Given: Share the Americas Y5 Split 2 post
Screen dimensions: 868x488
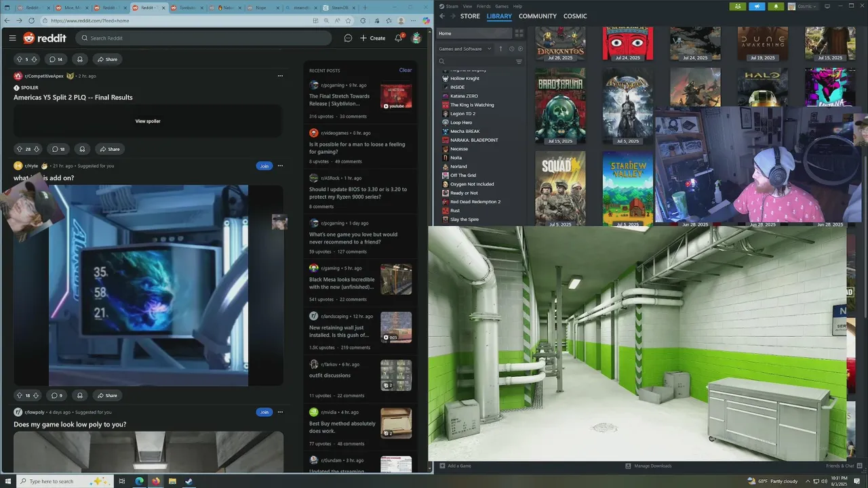Looking at the screenshot, I should [x=108, y=149].
